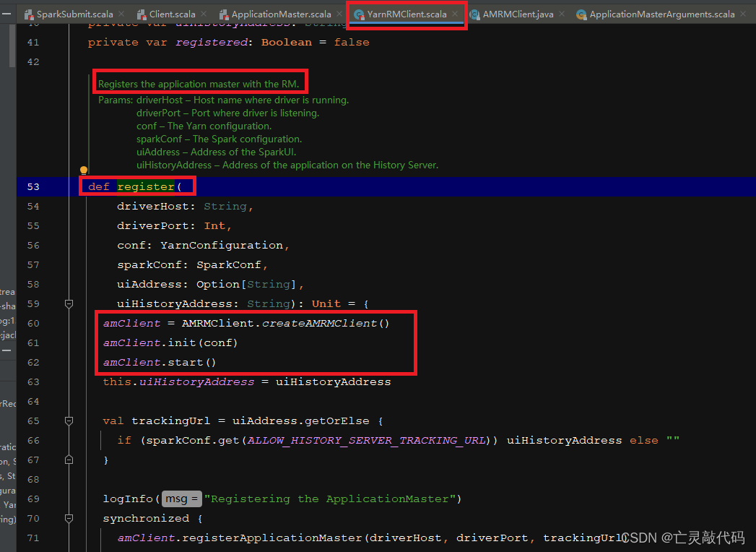Collapse the synchronized block at line 70
Image resolution: width=756 pixels, height=552 pixels.
pos(69,518)
